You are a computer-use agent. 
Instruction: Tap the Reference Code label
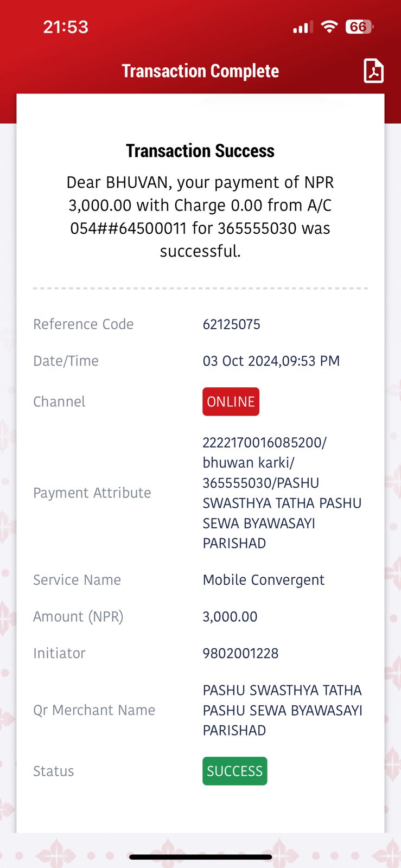83,324
